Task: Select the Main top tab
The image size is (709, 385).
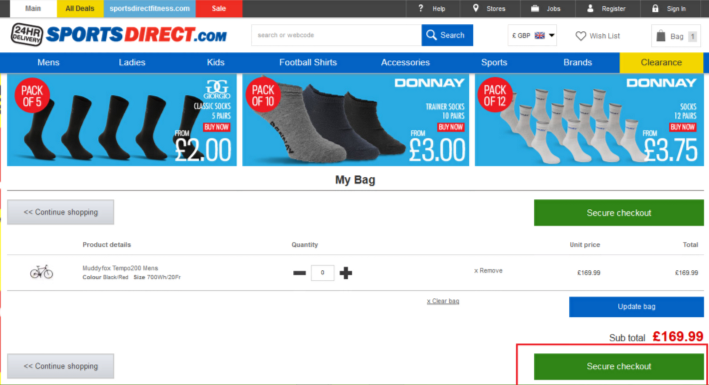Action: pos(33,8)
